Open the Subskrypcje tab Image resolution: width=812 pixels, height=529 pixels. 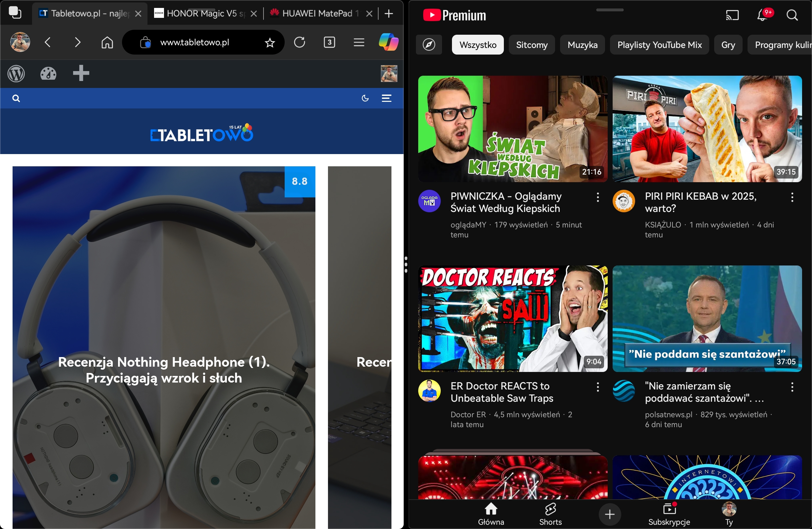669,514
